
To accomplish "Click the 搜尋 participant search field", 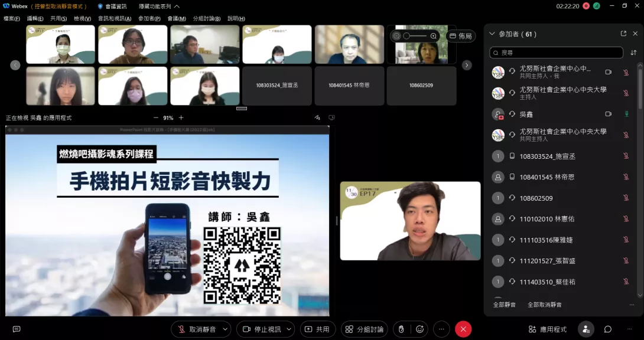I will tap(557, 53).
